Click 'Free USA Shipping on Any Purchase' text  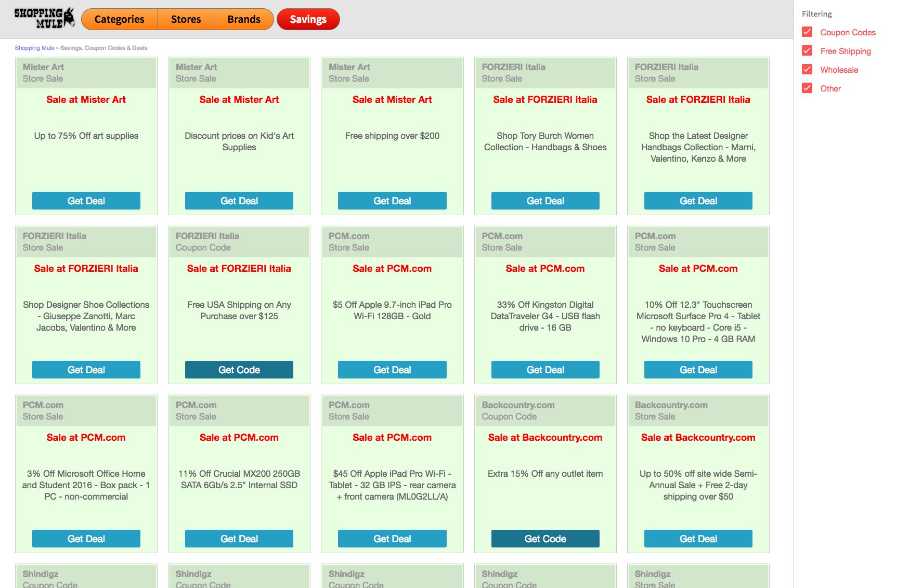click(239, 310)
